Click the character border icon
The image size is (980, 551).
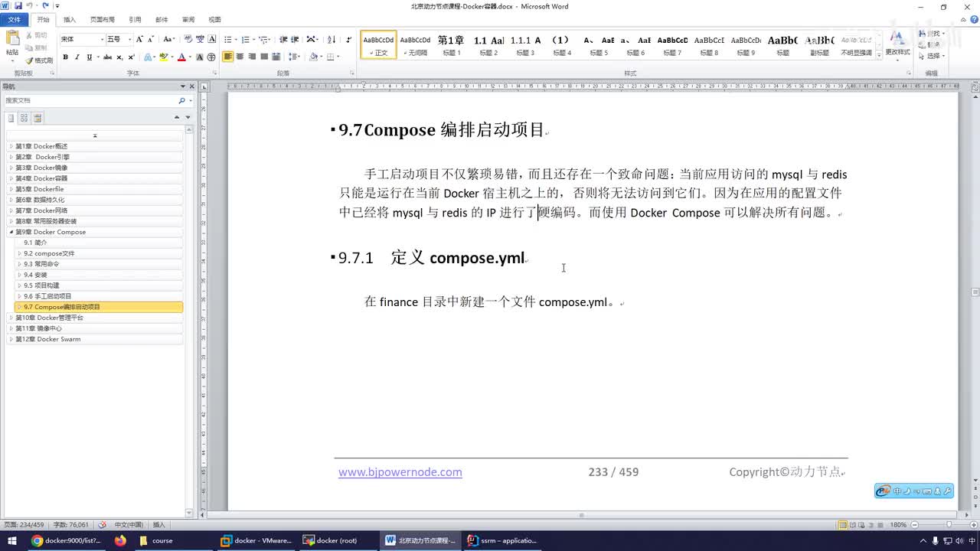pyautogui.click(x=212, y=39)
